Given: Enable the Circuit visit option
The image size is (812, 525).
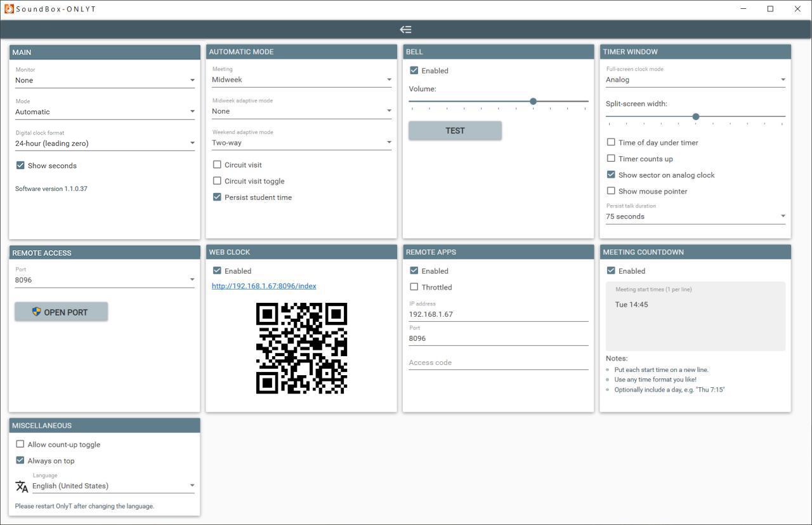Looking at the screenshot, I should coord(218,164).
